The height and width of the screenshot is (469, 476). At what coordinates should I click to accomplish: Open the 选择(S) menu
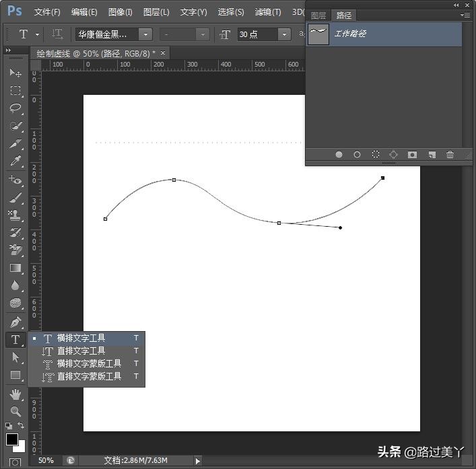tap(231, 12)
